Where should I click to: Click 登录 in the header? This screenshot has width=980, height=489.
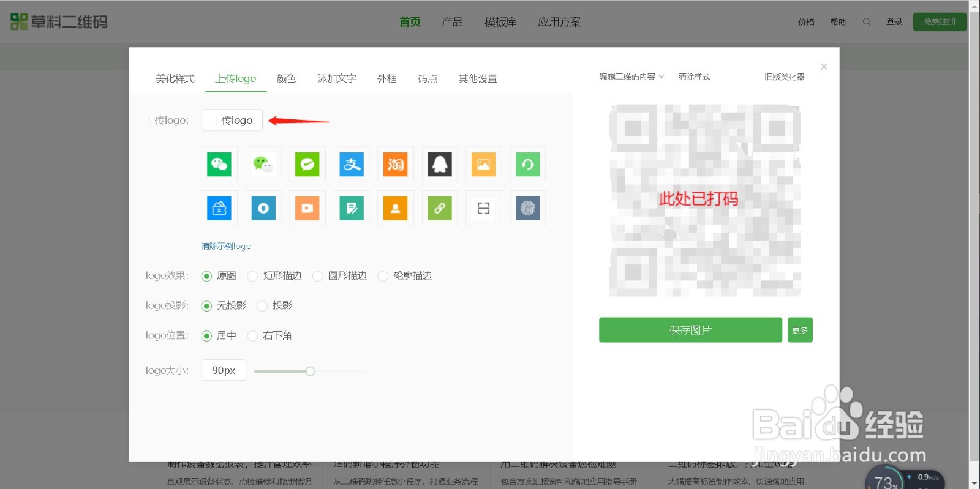click(x=894, y=22)
